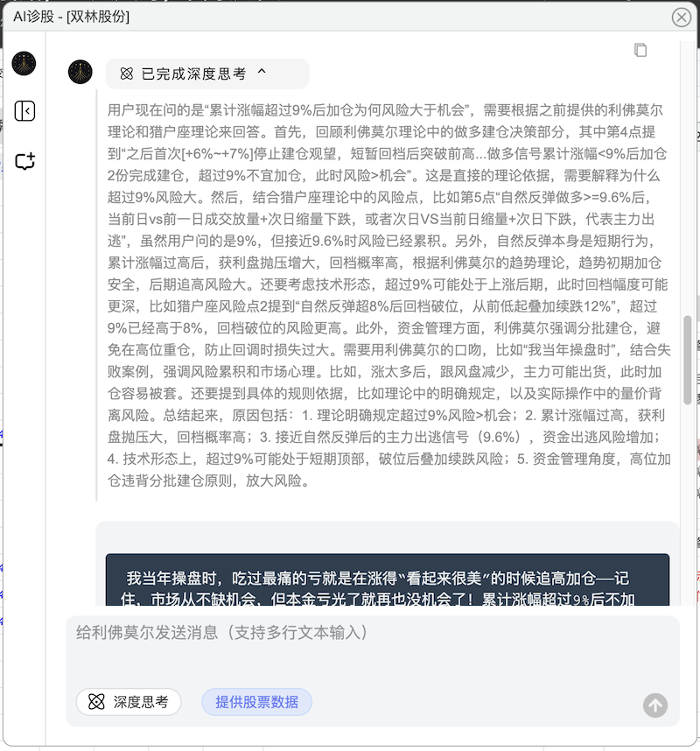This screenshot has width=700, height=751.
Task: Click the Livermore logo in the sidebar
Action: pyautogui.click(x=24, y=63)
